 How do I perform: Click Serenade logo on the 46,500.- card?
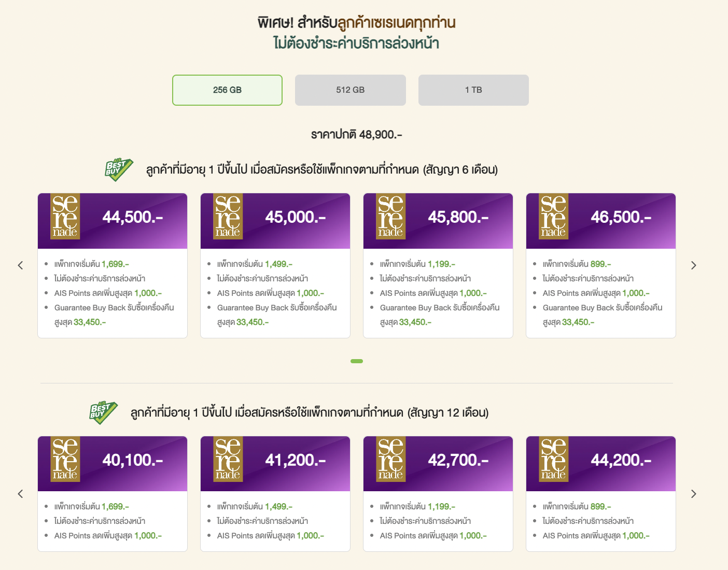[553, 217]
